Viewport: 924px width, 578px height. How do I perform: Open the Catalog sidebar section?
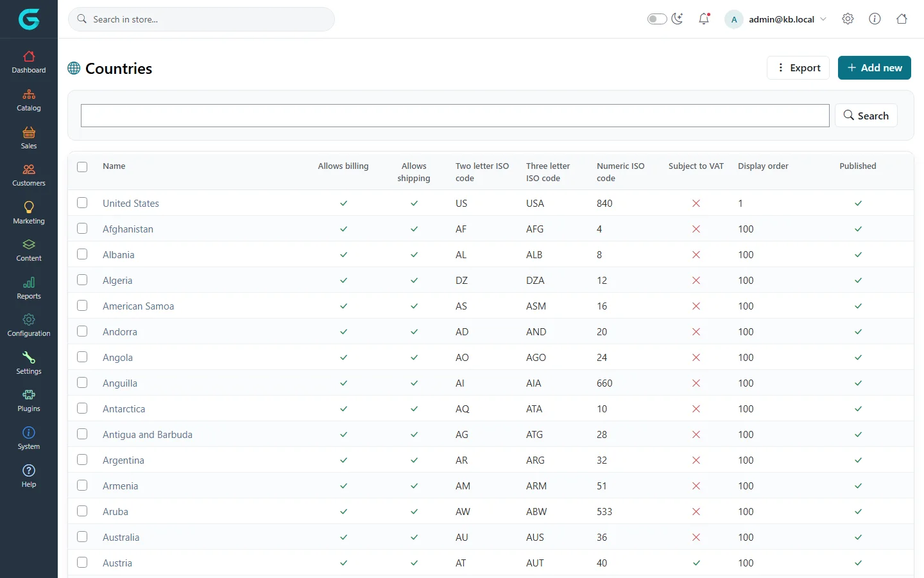click(x=29, y=100)
